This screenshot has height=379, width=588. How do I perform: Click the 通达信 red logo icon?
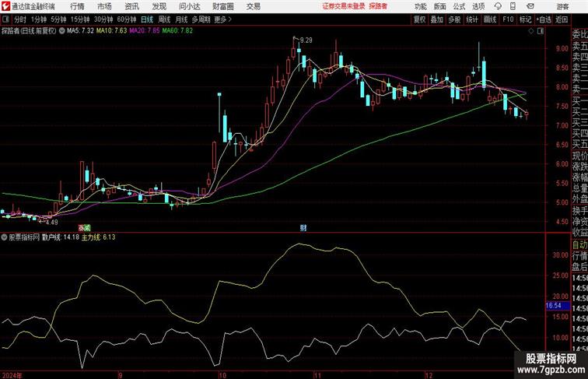[5, 6]
